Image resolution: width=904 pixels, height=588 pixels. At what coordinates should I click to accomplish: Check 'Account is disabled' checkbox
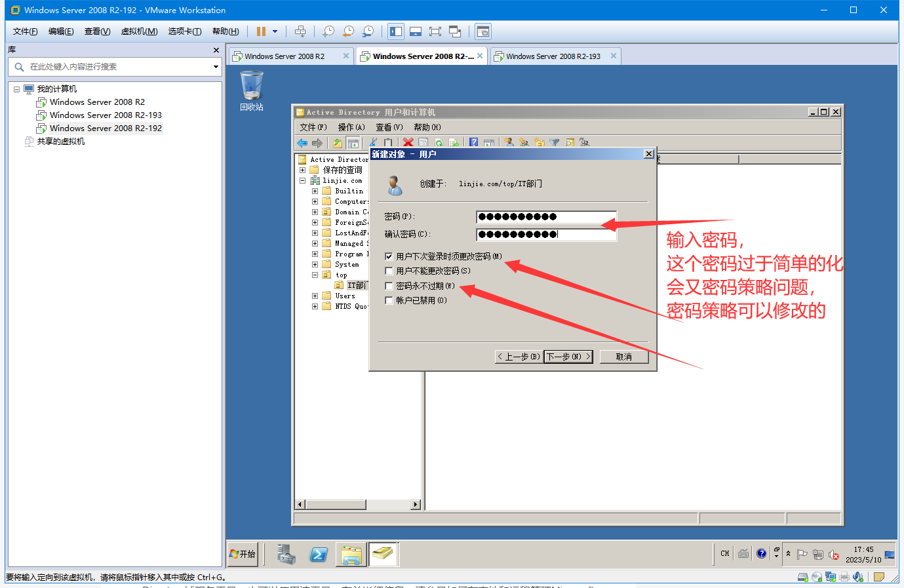[389, 300]
